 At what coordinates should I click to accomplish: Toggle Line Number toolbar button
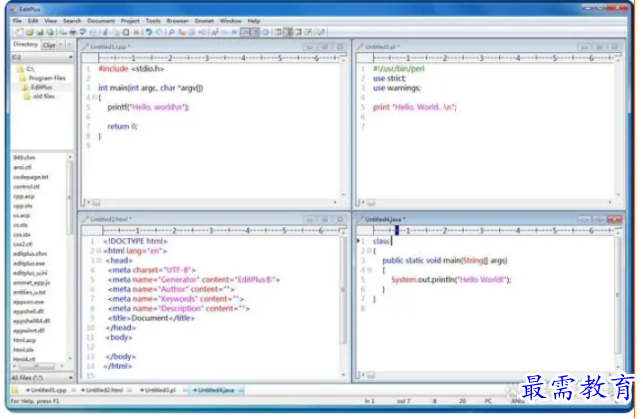255,32
